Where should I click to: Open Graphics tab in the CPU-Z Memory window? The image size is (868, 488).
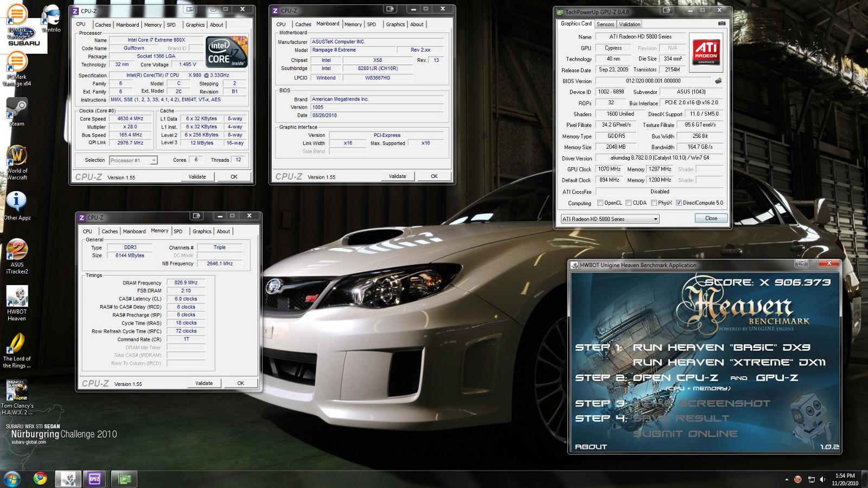(202, 231)
